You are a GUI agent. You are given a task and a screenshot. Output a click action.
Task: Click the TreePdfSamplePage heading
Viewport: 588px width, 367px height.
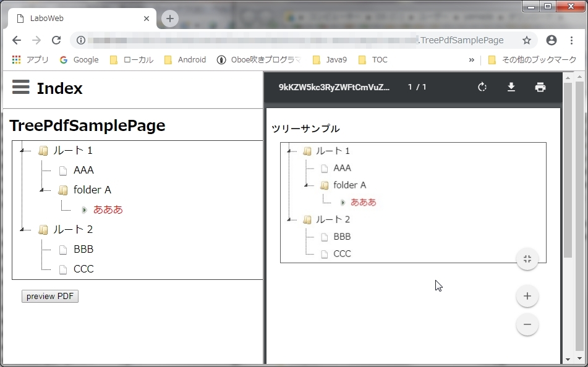point(87,125)
